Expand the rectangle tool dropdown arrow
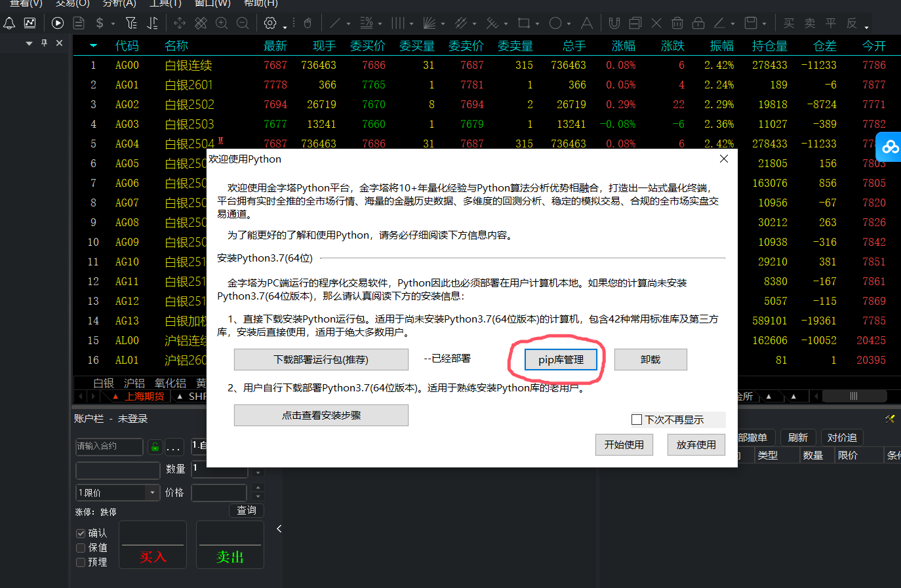 coord(537,24)
